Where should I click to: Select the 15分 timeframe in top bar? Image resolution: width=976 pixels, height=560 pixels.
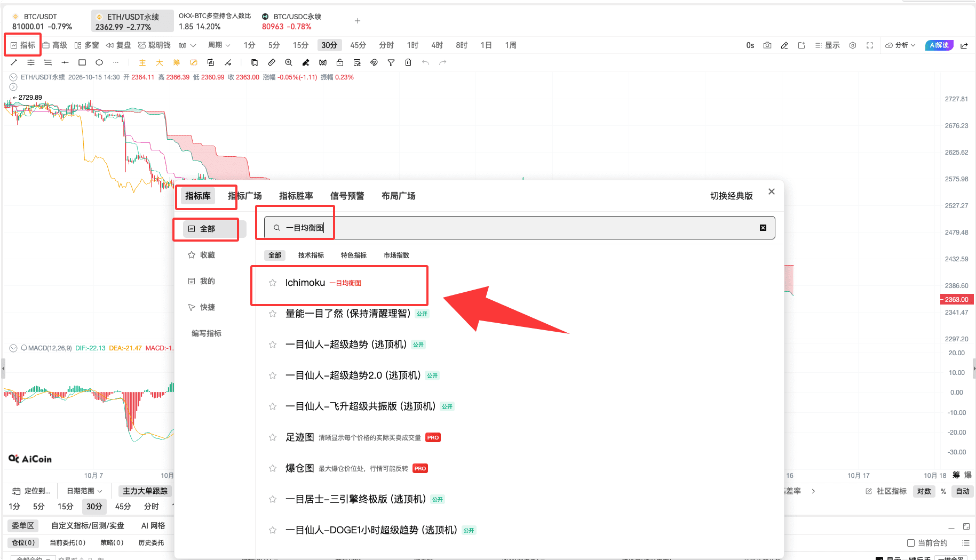(x=300, y=45)
